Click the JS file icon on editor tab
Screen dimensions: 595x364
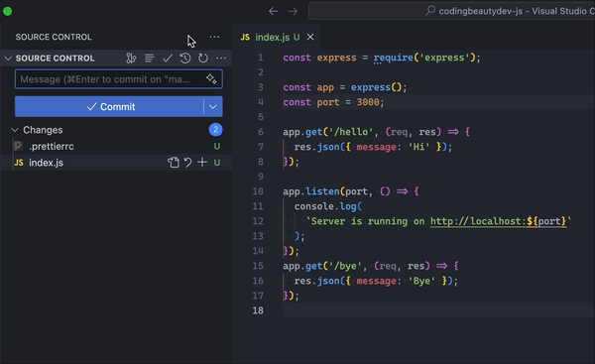245,37
